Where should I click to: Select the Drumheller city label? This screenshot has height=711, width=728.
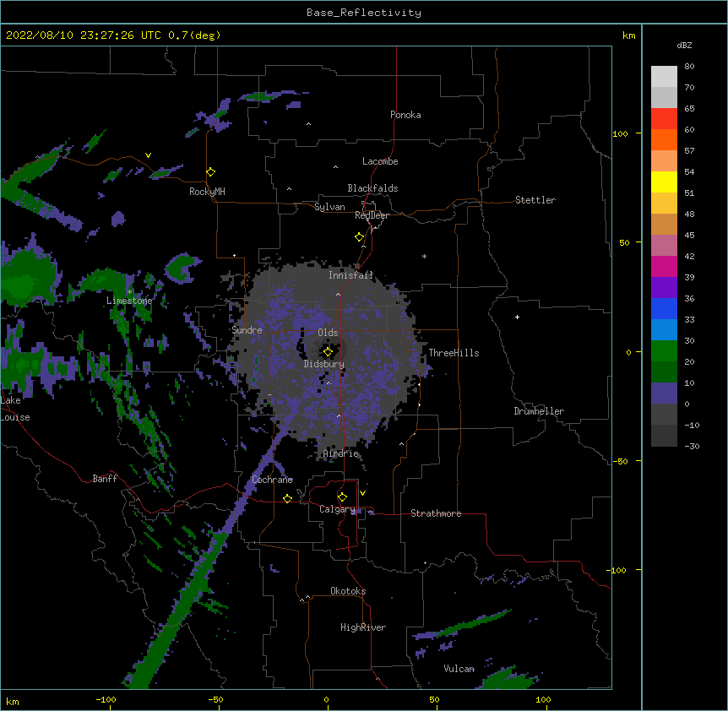(539, 411)
